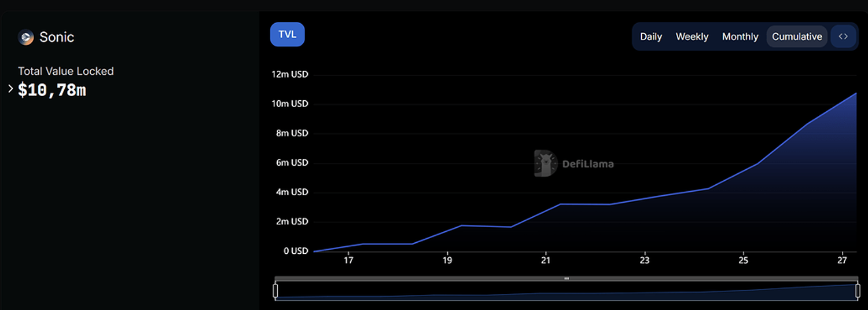This screenshot has height=310, width=868.
Task: Toggle the TVL chart series button
Action: tap(287, 34)
